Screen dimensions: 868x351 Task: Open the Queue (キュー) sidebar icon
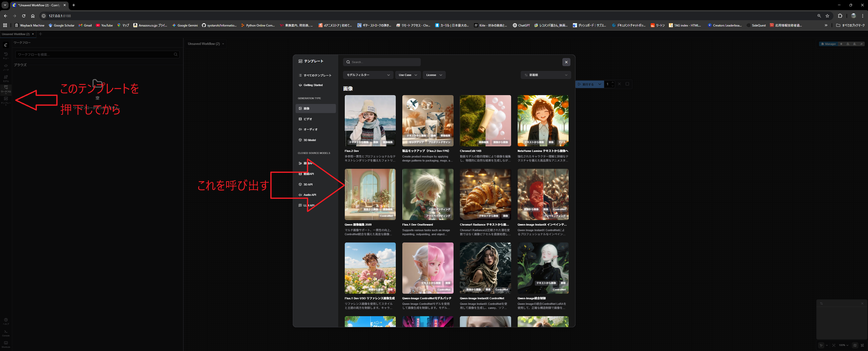[6, 55]
